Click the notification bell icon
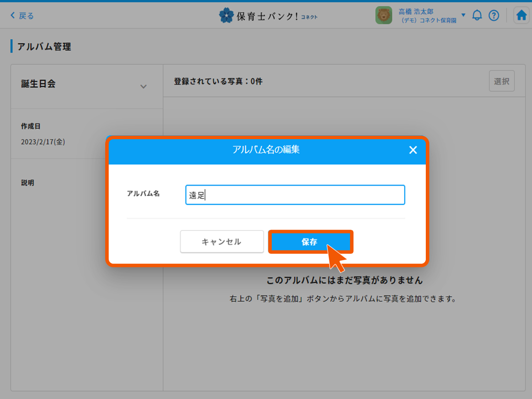 tap(477, 15)
